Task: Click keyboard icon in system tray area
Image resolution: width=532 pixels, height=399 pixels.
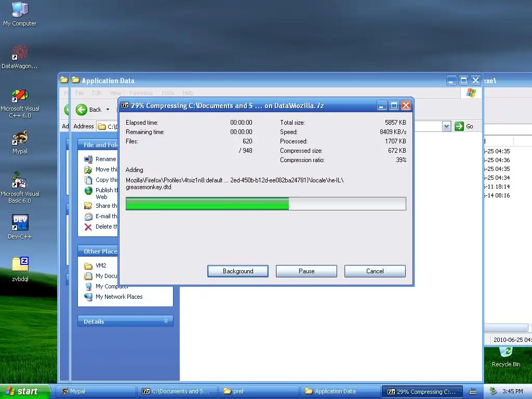Action: [x=473, y=392]
